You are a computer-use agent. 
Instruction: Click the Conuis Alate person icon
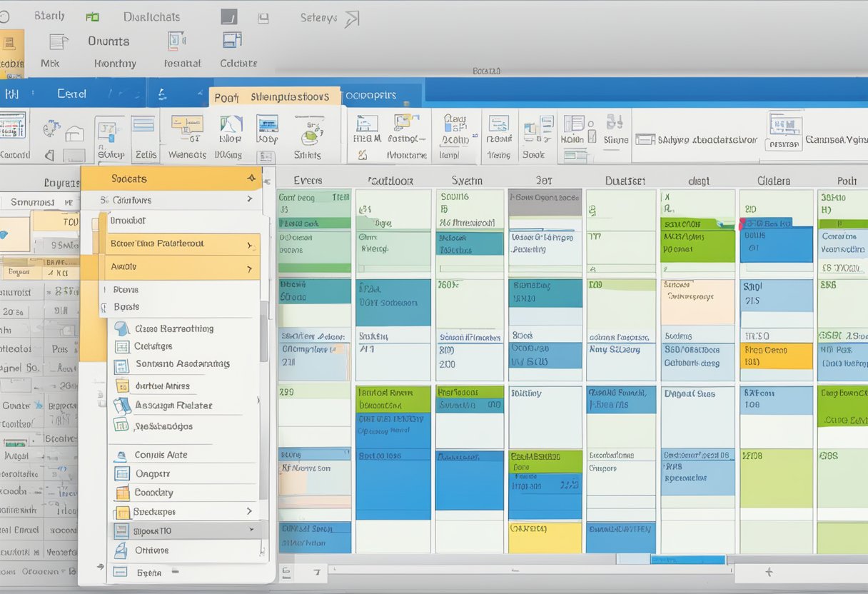point(122,455)
